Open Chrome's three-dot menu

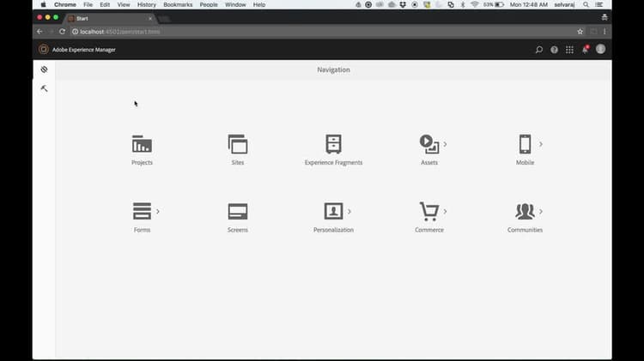pyautogui.click(x=605, y=32)
